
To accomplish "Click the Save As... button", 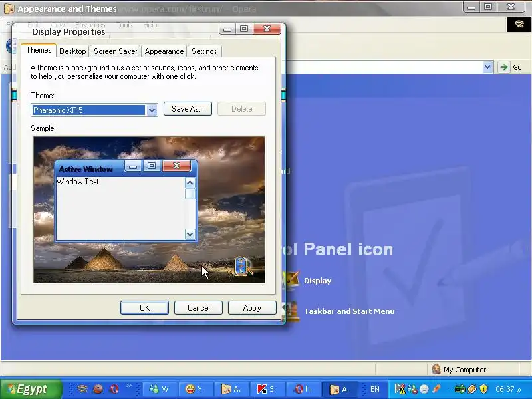I will coord(188,109).
